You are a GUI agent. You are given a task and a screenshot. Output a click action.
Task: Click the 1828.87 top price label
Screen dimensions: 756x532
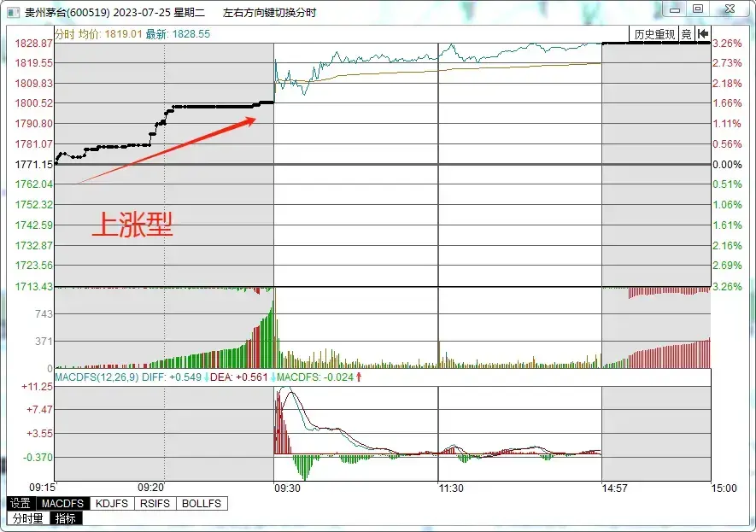(34, 44)
